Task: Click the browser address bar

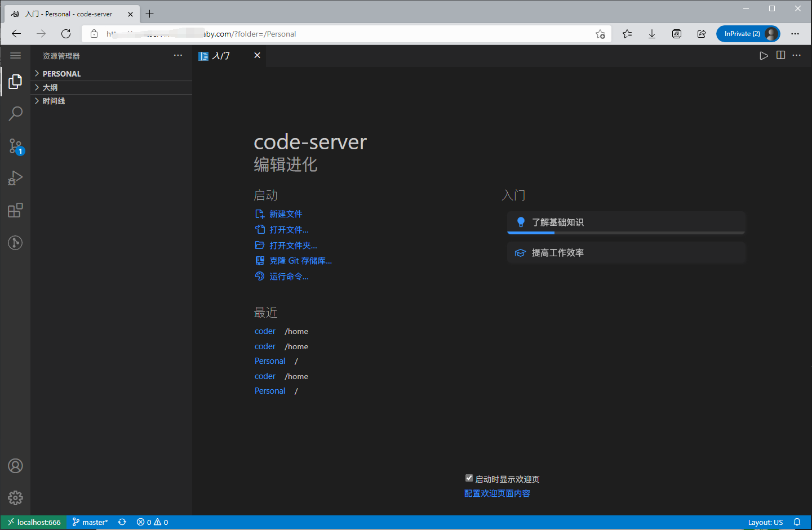Action: pos(338,33)
